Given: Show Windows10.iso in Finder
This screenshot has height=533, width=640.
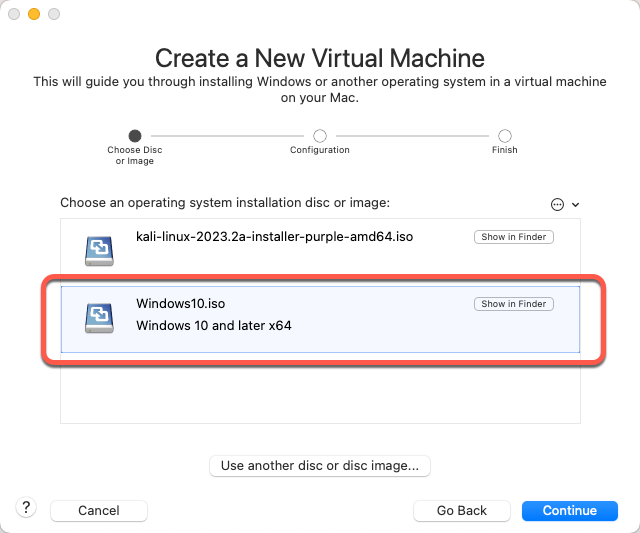Looking at the screenshot, I should pos(513,304).
